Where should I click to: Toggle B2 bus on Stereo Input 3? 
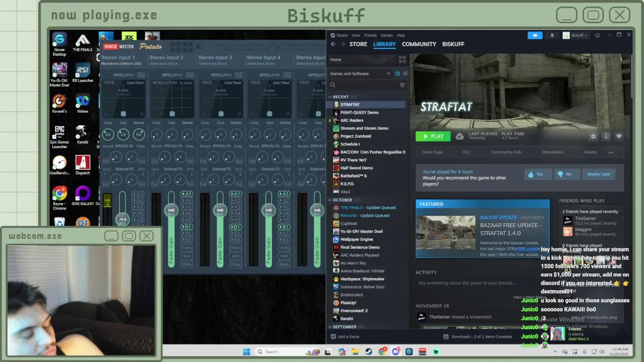click(x=235, y=233)
